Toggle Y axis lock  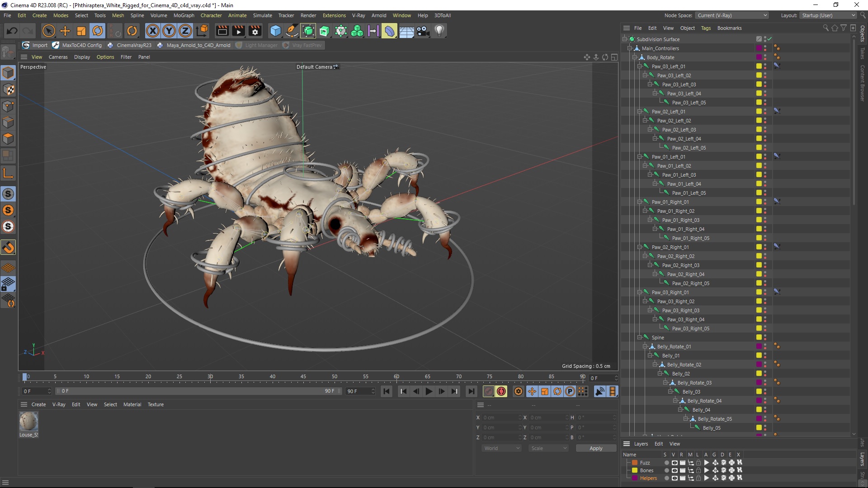[169, 31]
